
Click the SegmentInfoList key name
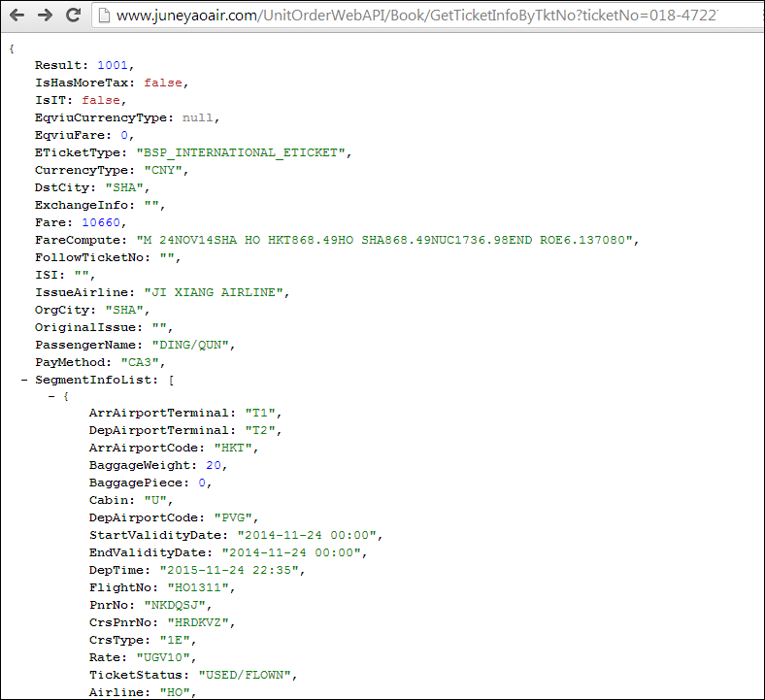pos(92,380)
